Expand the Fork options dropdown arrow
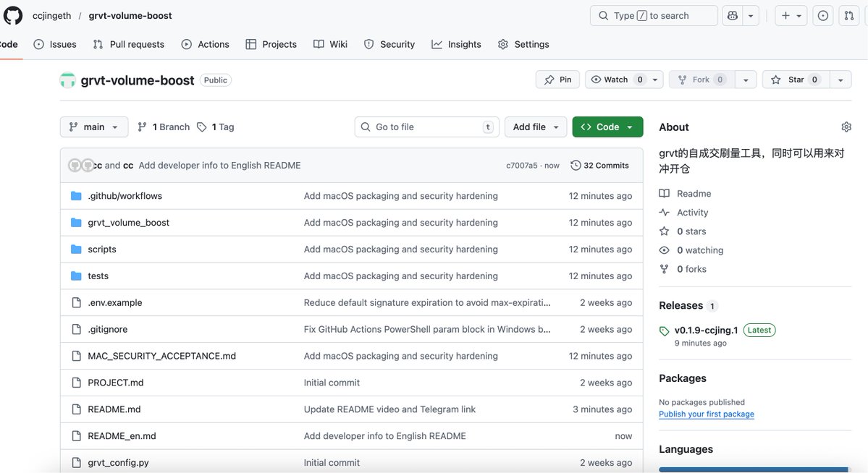The image size is (868, 473). pyautogui.click(x=746, y=80)
